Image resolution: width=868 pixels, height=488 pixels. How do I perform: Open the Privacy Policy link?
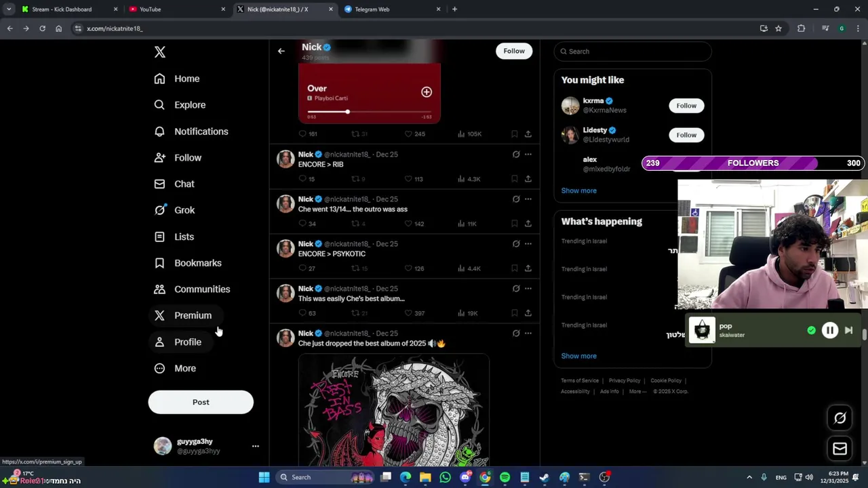click(x=625, y=381)
